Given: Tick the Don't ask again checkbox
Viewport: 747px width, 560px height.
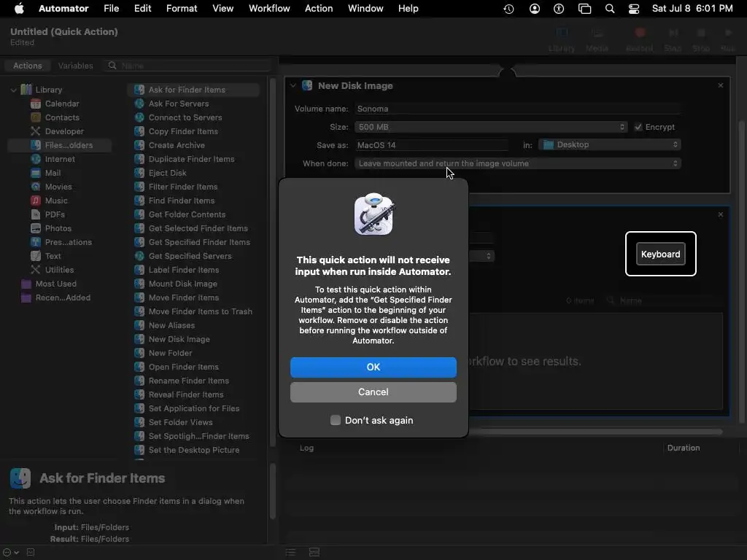Looking at the screenshot, I should click(x=336, y=420).
